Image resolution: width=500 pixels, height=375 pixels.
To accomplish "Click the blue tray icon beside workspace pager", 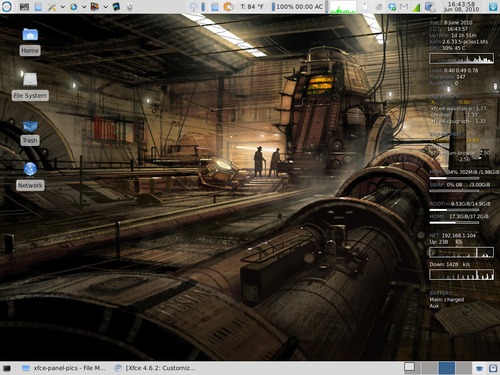I will (x=479, y=368).
